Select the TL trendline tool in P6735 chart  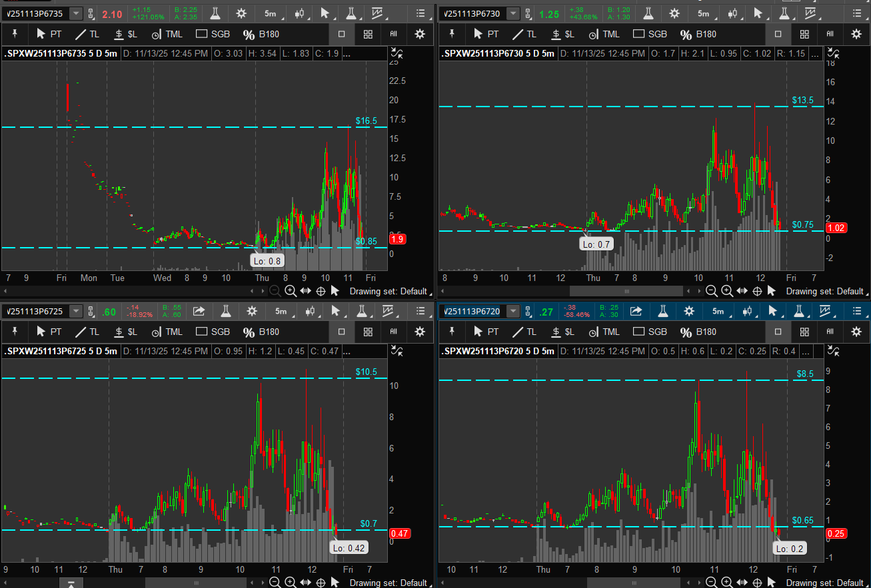[x=87, y=34]
